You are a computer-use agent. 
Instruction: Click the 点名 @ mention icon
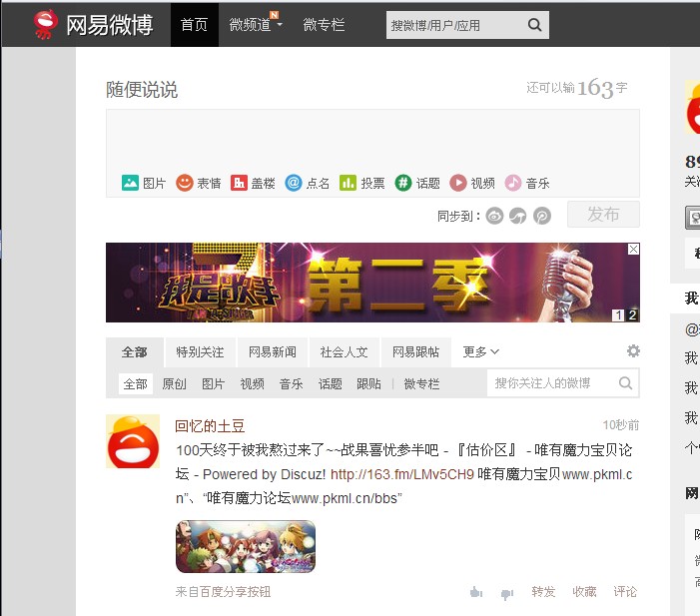(294, 183)
